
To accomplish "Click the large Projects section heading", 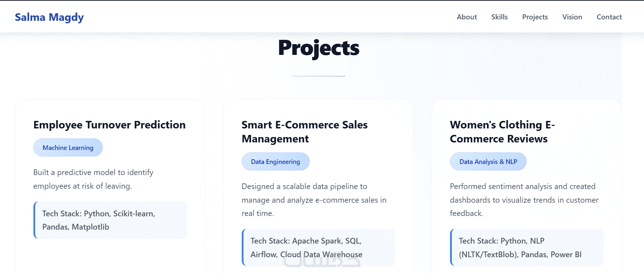I will 319,48.
